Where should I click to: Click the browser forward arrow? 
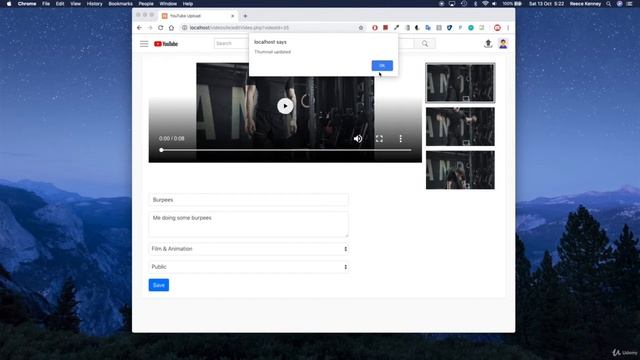pos(150,28)
